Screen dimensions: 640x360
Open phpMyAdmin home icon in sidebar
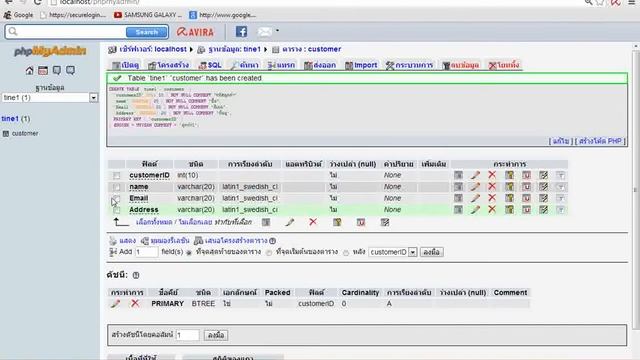(29, 71)
